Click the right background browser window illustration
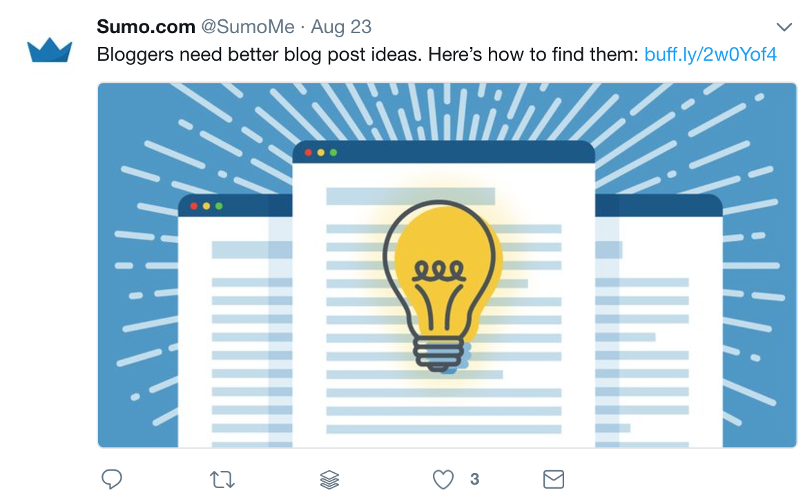812x504 pixels. [659, 321]
